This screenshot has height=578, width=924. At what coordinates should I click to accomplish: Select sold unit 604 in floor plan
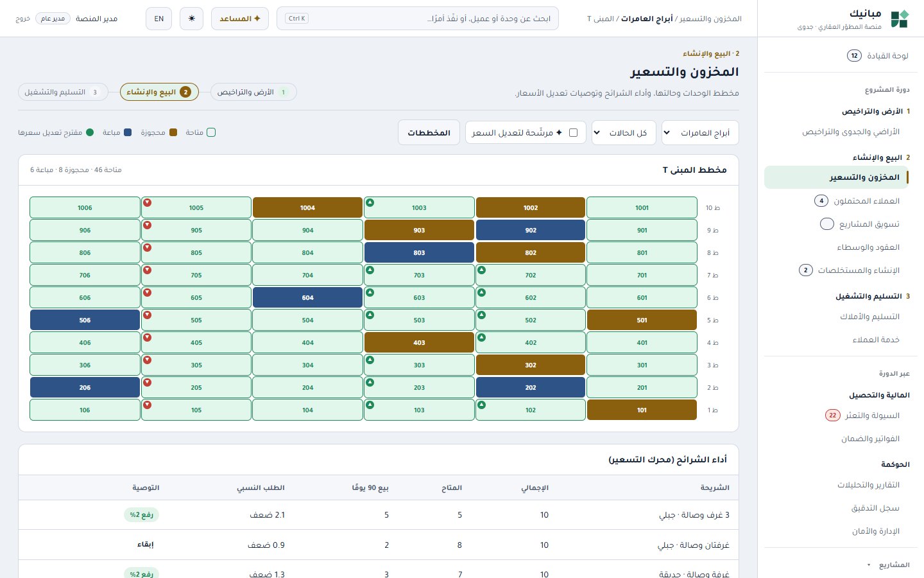tap(307, 297)
